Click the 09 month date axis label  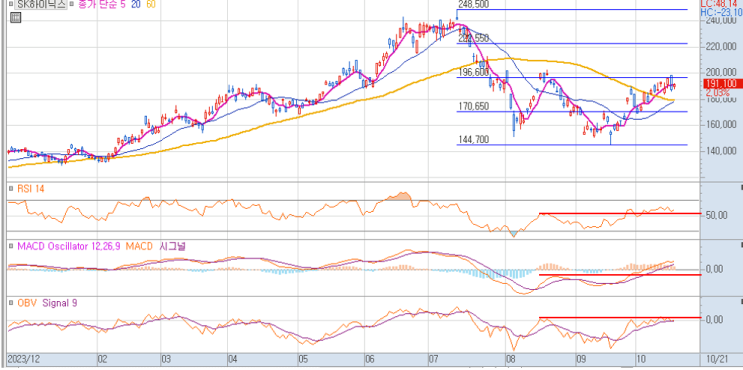click(x=582, y=359)
